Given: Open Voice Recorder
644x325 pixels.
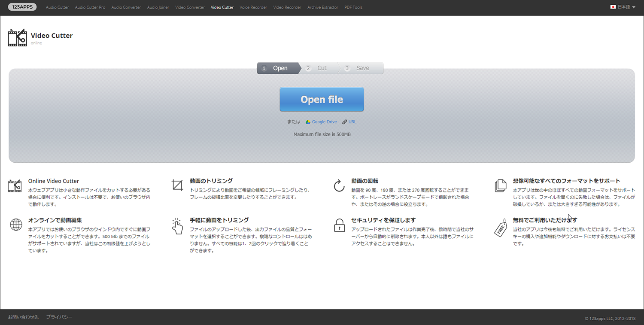Looking at the screenshot, I should coord(253,7).
